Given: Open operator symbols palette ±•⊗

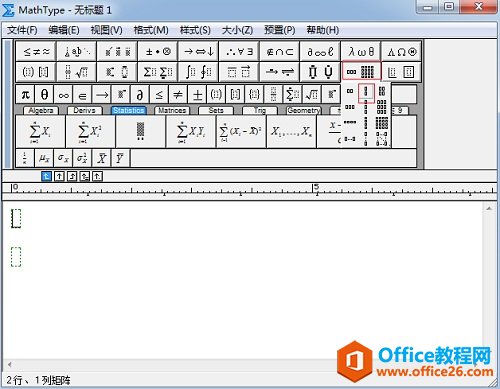Looking at the screenshot, I should coord(158,52).
